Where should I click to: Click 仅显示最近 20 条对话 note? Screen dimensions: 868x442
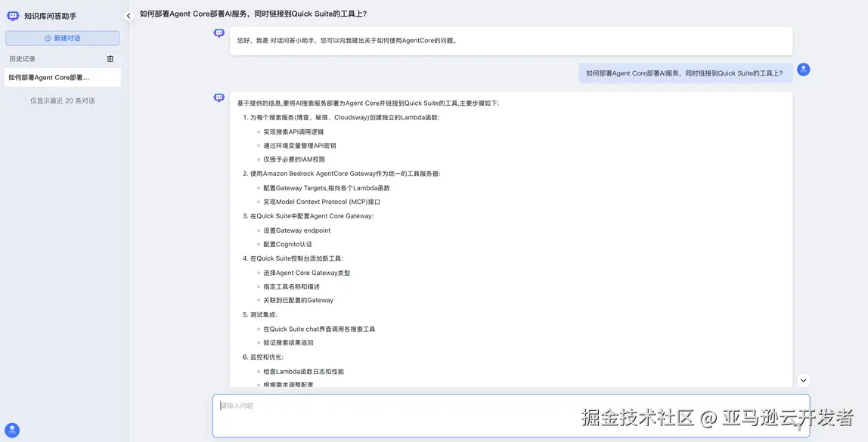tap(63, 100)
